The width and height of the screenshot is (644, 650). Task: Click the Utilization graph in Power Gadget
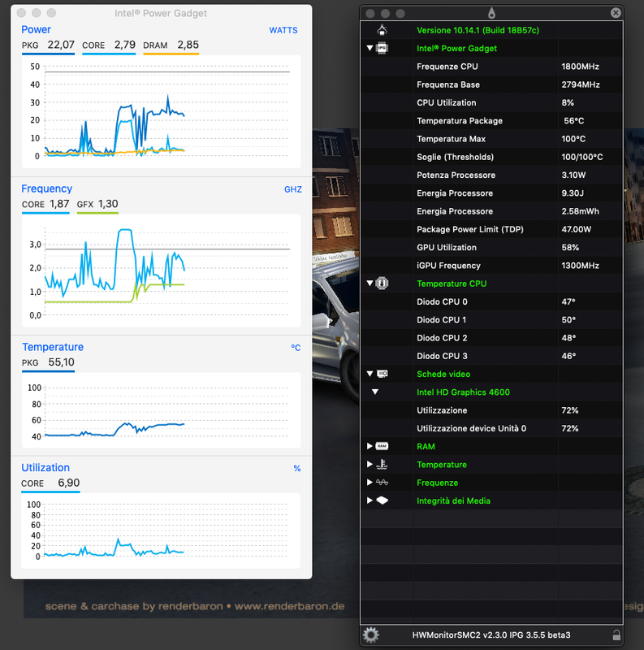click(x=161, y=531)
